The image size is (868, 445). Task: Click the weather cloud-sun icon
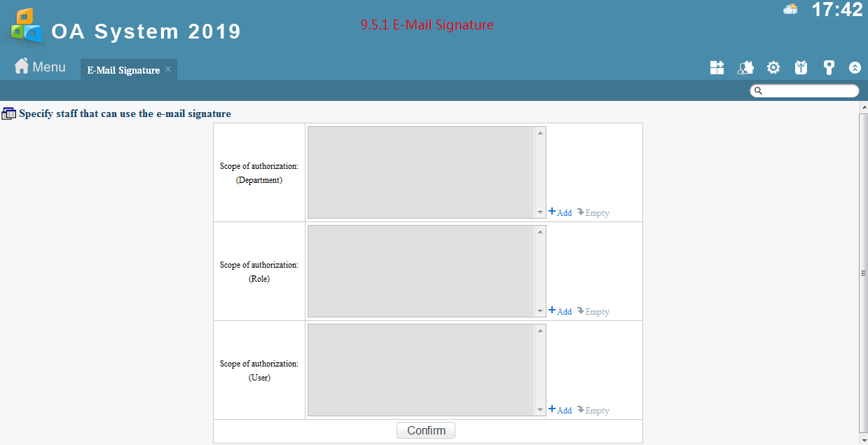tap(790, 10)
